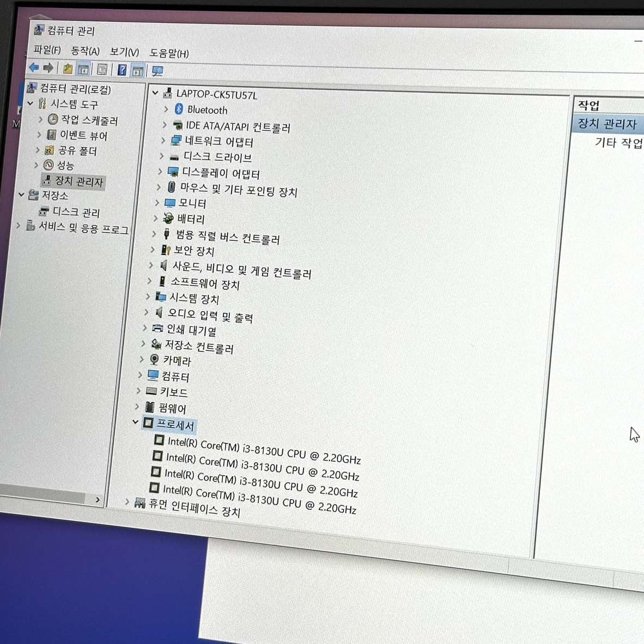Select 컴퓨터 관리(로컬) root item
Image resolution: width=644 pixels, height=644 pixels.
(75, 89)
